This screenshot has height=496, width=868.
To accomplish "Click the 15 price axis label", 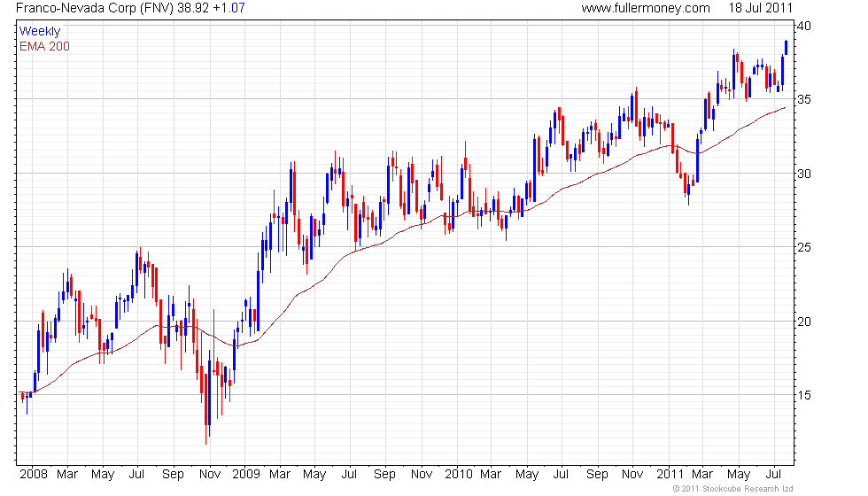I will click(x=804, y=395).
